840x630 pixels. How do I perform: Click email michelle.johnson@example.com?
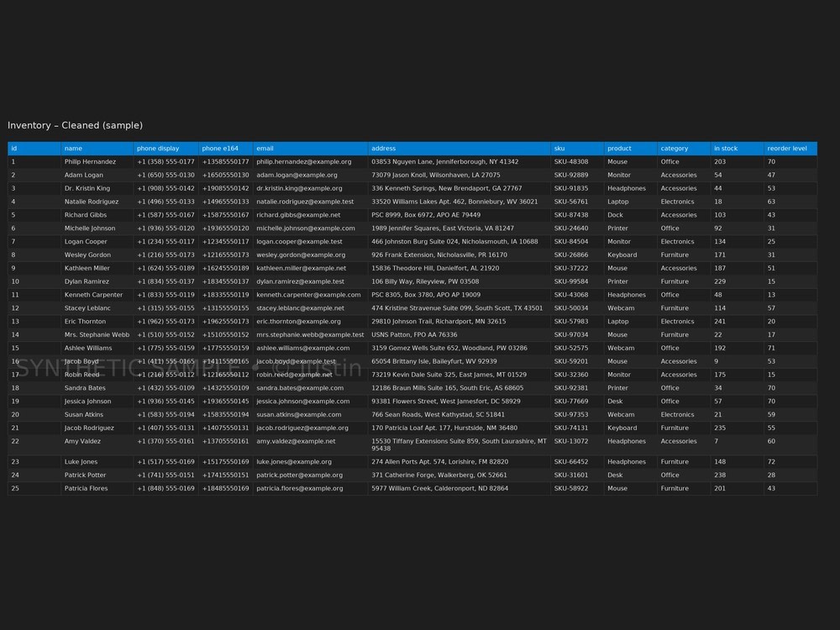(x=310, y=228)
